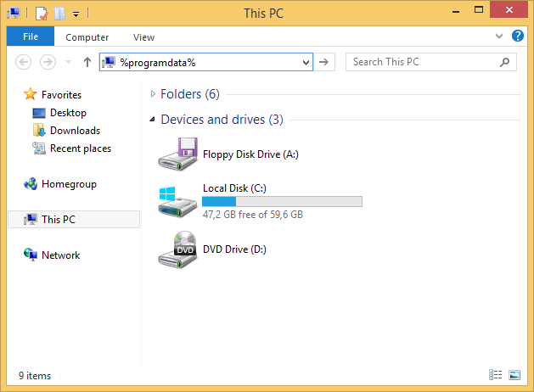This screenshot has width=534, height=392.
Task: Select Favorites in the navigation pane
Action: point(61,95)
